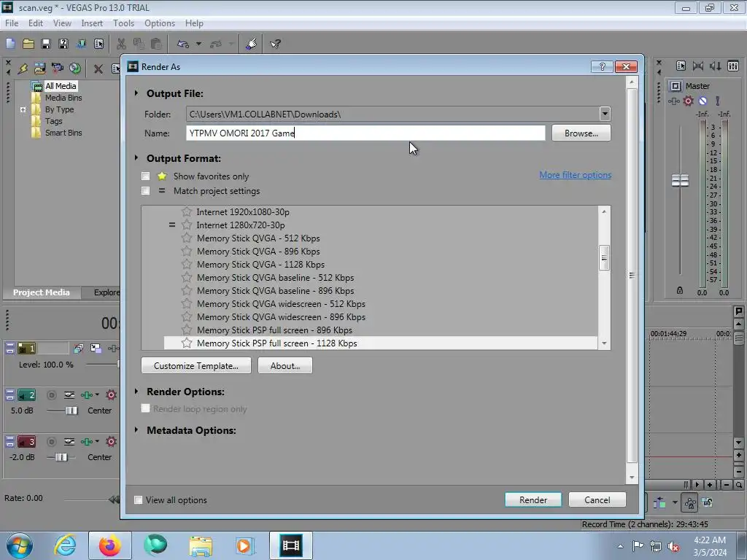This screenshot has height=560, width=747.
Task: Open the Insert menu
Action: pos(91,23)
